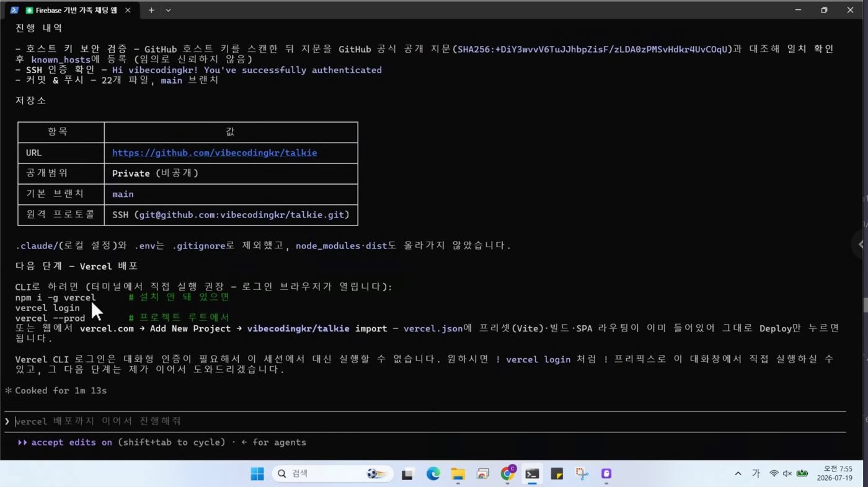Open Snipping Tool from the taskbar
Image resolution: width=868 pixels, height=487 pixels.
[x=582, y=474]
